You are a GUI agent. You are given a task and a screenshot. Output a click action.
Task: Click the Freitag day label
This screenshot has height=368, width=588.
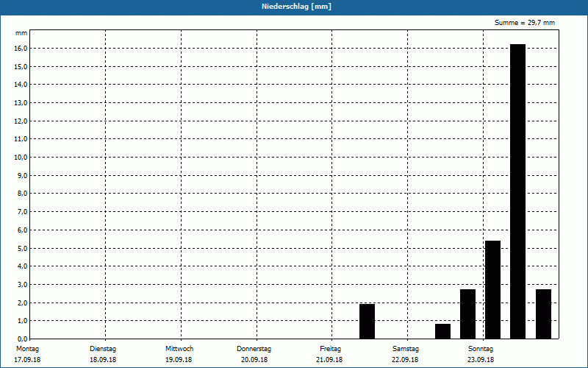click(330, 348)
